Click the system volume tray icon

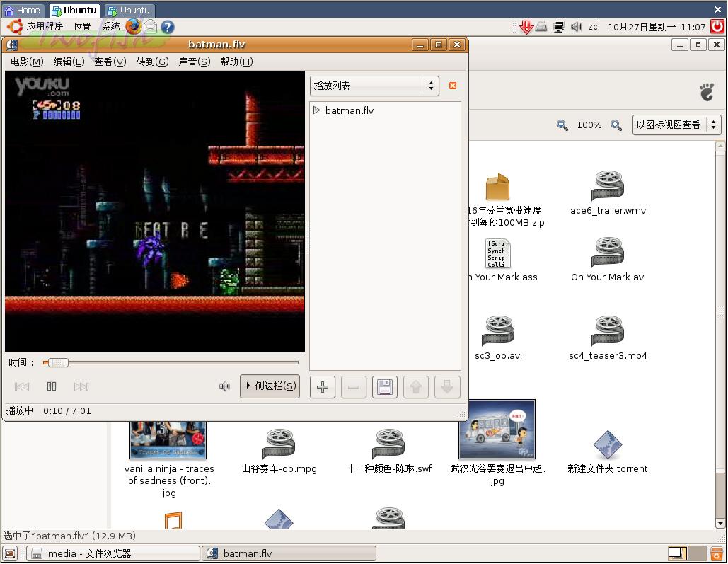pyautogui.click(x=576, y=27)
